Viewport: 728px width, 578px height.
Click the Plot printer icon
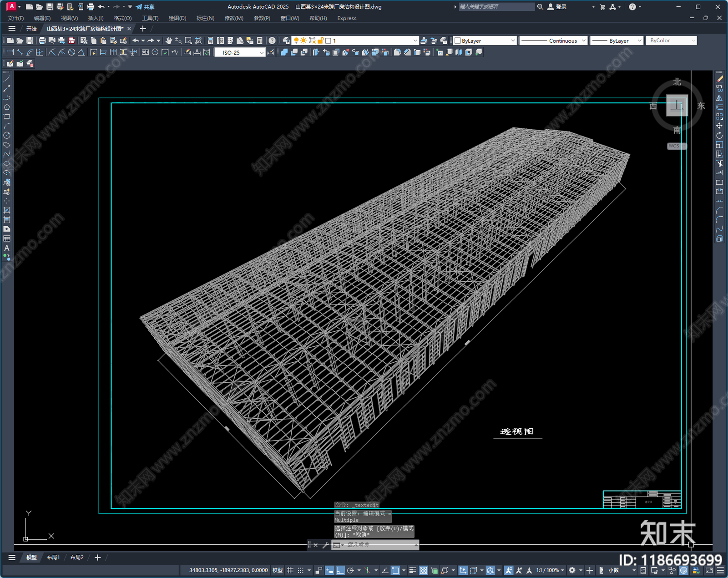(42, 41)
